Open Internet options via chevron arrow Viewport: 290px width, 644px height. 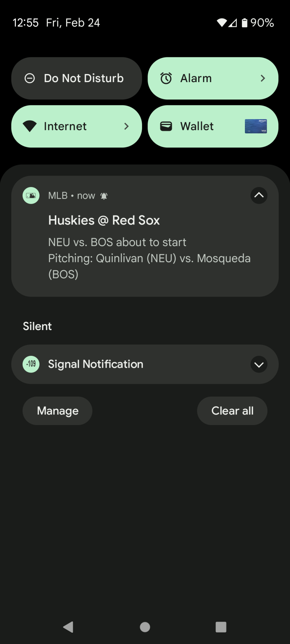pos(126,126)
